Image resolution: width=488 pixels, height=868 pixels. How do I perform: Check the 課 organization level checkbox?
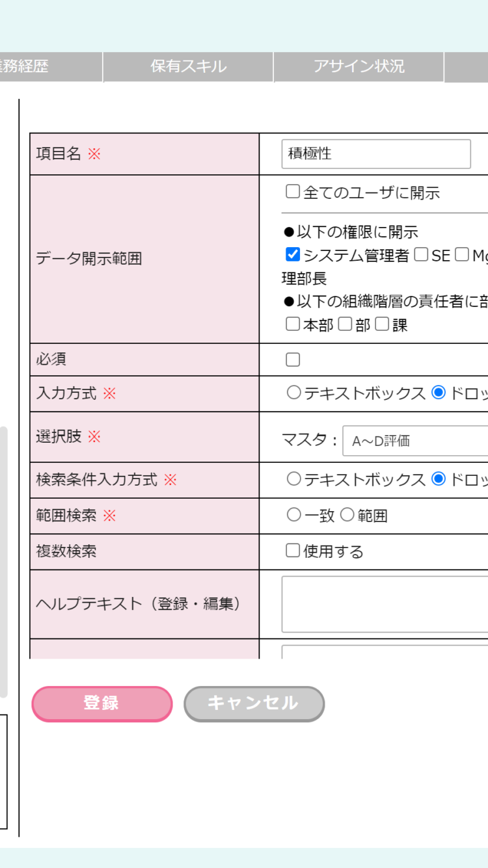[x=382, y=324]
